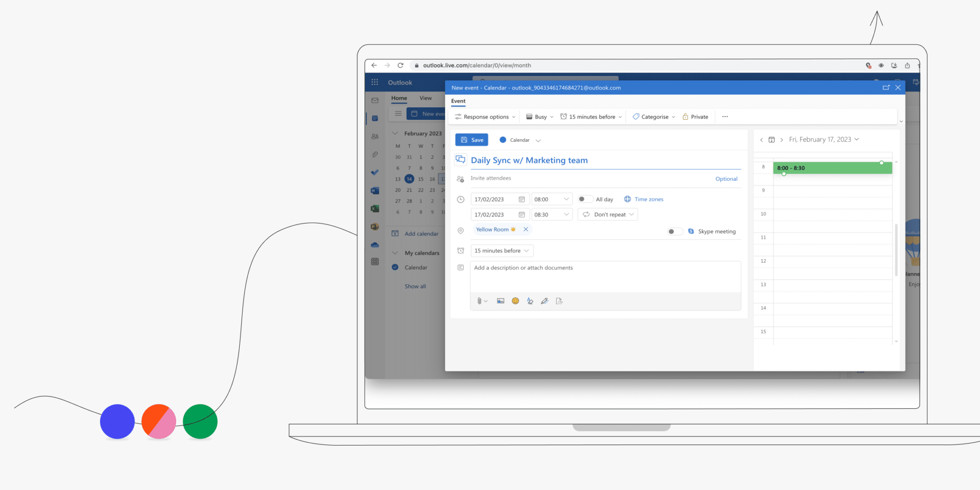Click the Time zones link

(x=649, y=200)
